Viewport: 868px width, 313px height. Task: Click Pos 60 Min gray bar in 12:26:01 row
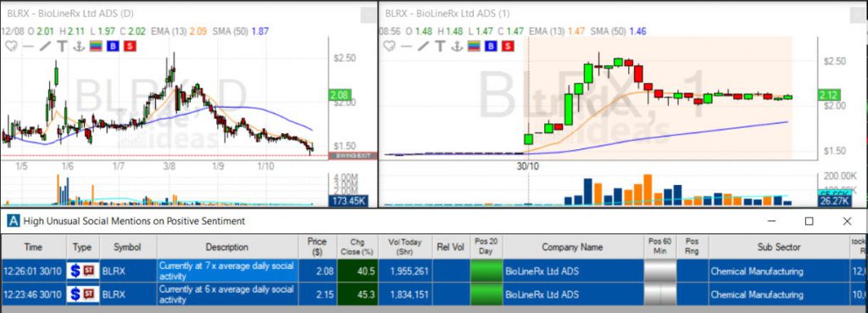[x=659, y=271]
